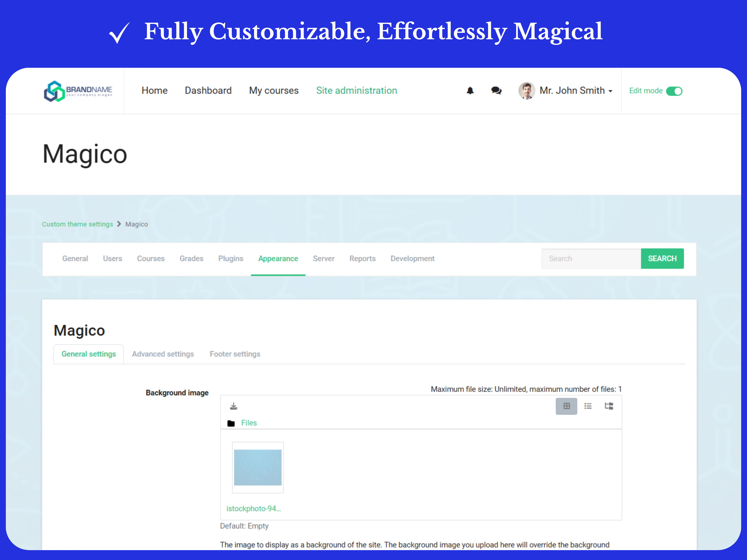The height and width of the screenshot is (560, 747).
Task: Click the notifications bell icon
Action: click(x=470, y=90)
